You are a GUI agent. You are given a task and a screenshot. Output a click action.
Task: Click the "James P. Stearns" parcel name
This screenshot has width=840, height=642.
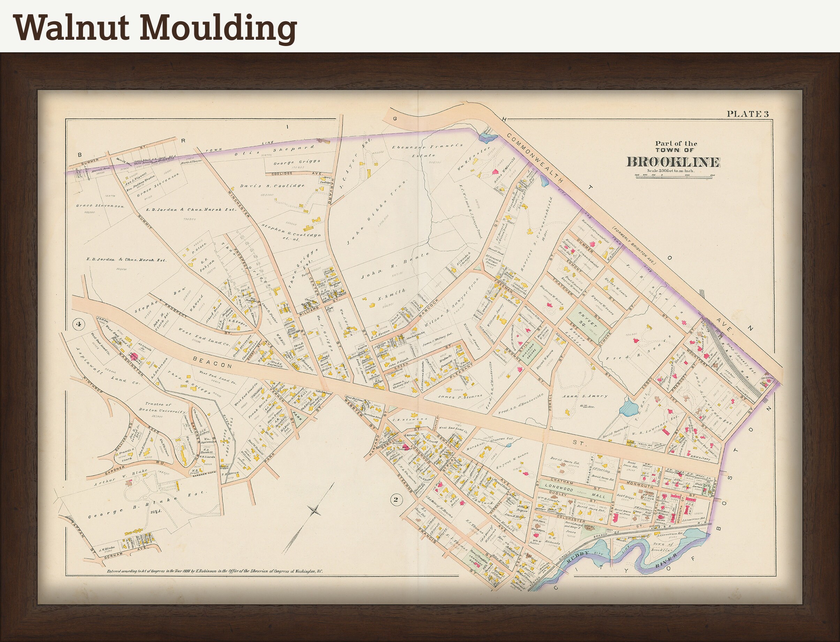461,396
